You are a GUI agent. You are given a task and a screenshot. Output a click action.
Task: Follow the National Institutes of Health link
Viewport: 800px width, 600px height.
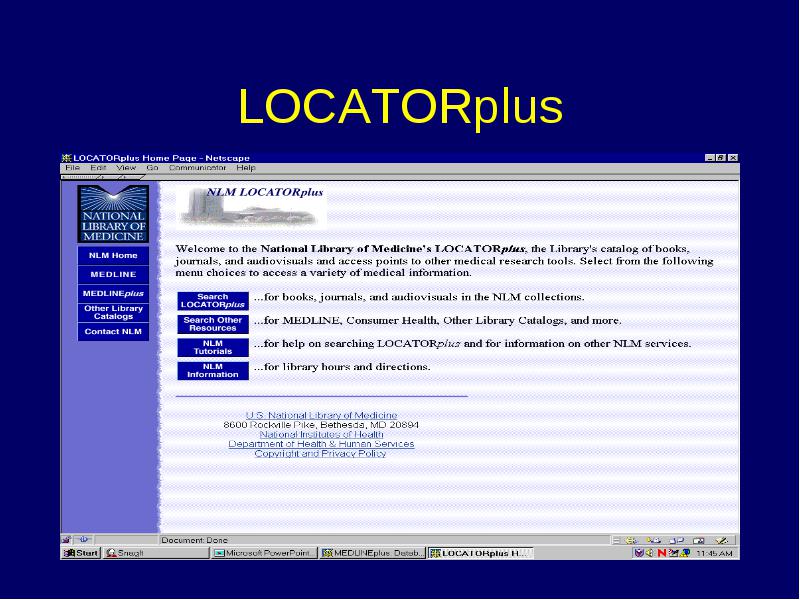pos(321,435)
